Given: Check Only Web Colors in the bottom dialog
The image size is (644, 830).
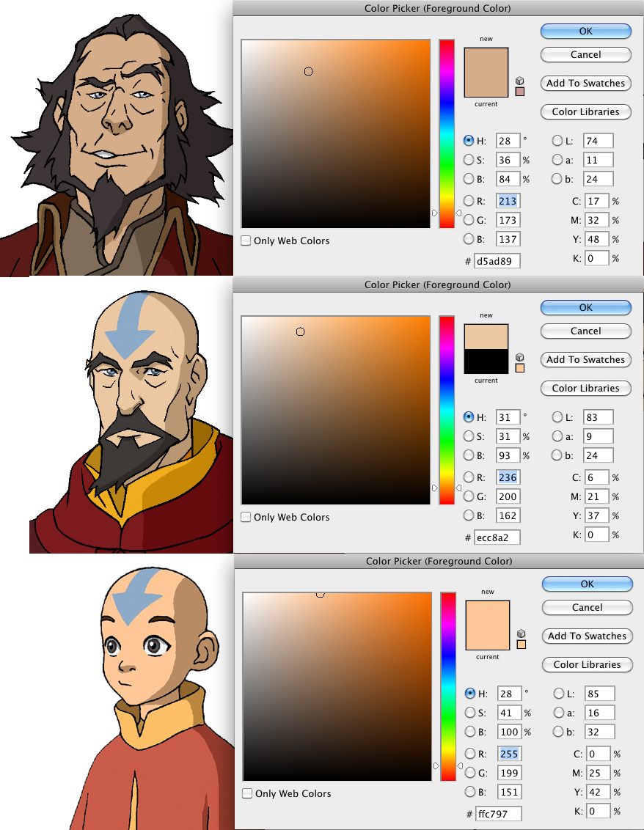Looking at the screenshot, I should coord(248,793).
